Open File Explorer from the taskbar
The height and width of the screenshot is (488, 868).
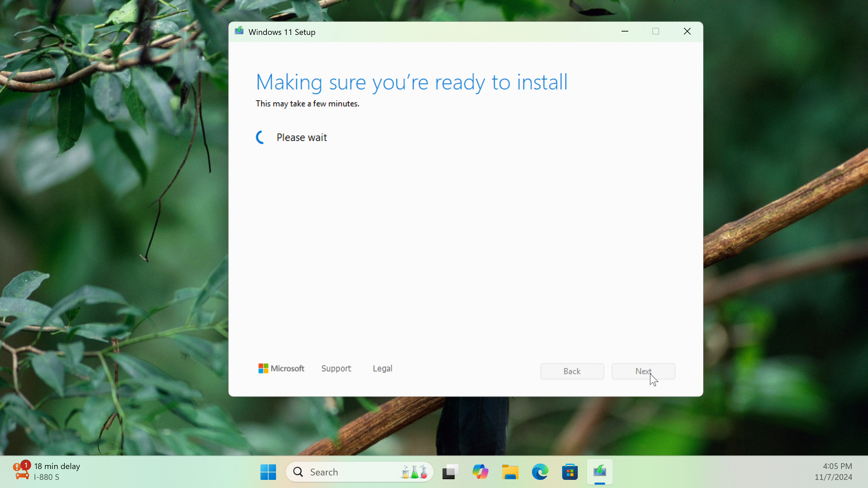510,472
